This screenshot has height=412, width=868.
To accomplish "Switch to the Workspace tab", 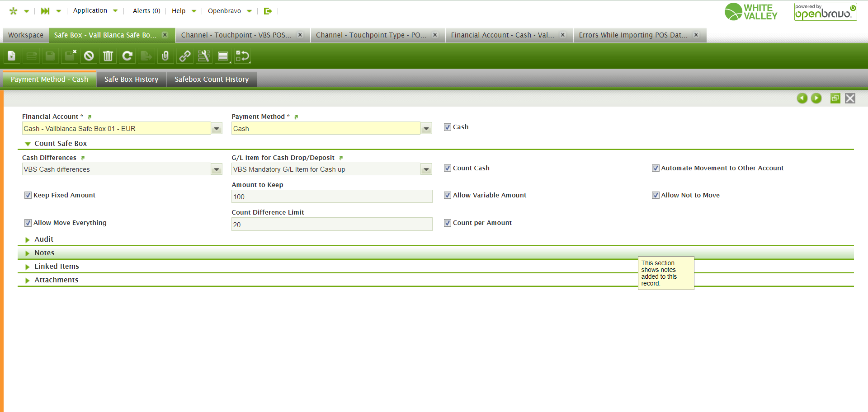I will pos(26,35).
